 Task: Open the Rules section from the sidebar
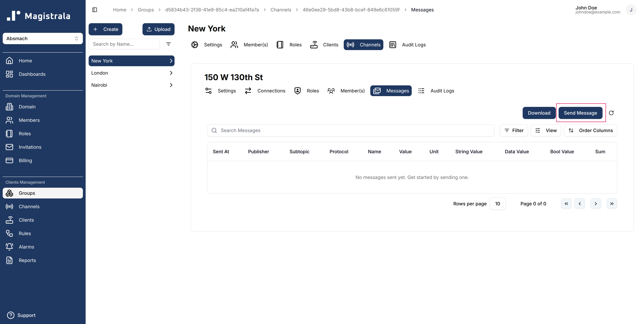(x=25, y=233)
